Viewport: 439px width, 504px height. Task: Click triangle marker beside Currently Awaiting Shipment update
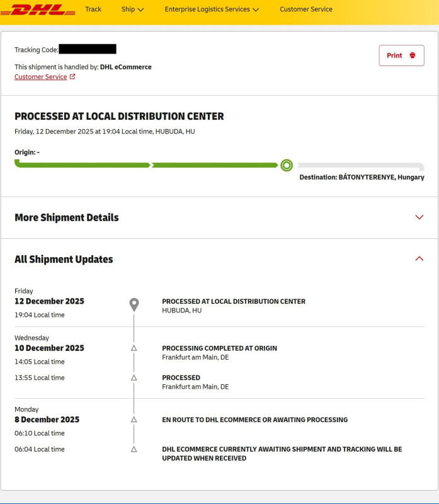[x=134, y=449]
